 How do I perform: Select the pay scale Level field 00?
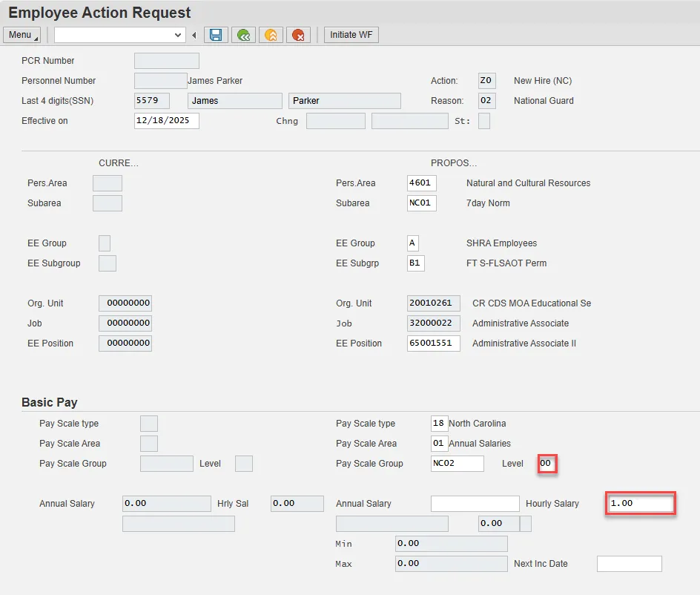tap(547, 464)
